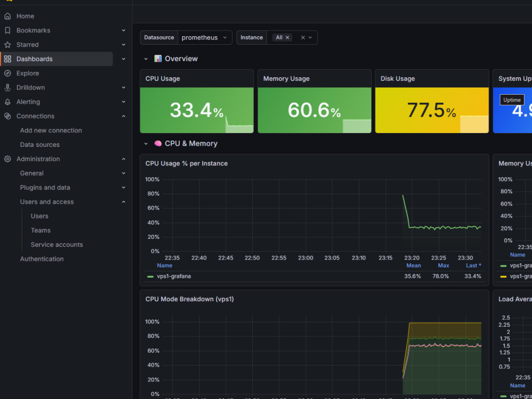Viewport: 532px width, 399px height.
Task: Click the Administration gear icon
Action: click(x=7, y=159)
